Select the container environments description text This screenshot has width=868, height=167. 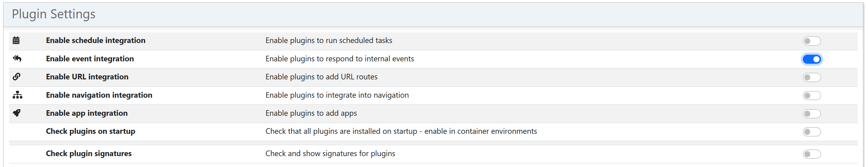401,131
